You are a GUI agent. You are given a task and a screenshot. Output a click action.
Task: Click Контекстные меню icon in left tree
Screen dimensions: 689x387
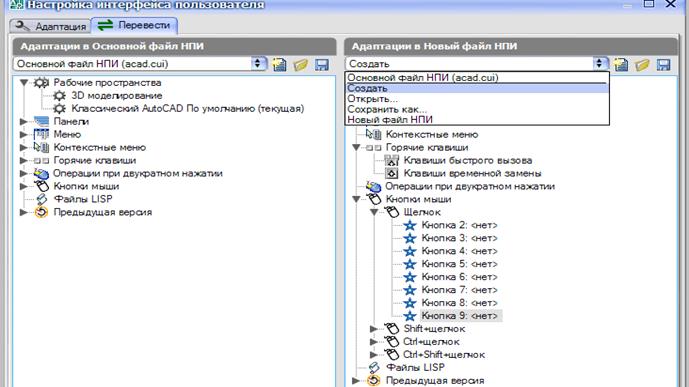click(41, 147)
